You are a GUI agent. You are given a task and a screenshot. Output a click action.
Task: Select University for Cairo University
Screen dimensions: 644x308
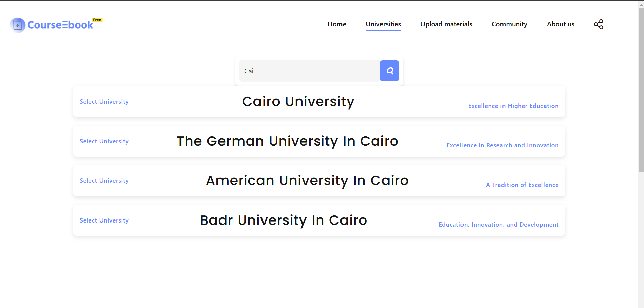[x=104, y=102]
